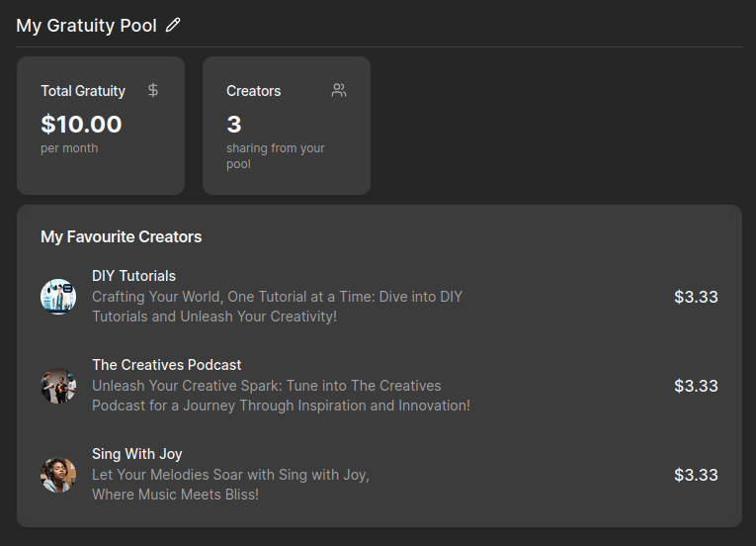Screen dimensions: 756x546
Task: Open the DIY Tutorials avatar
Action: [58, 297]
